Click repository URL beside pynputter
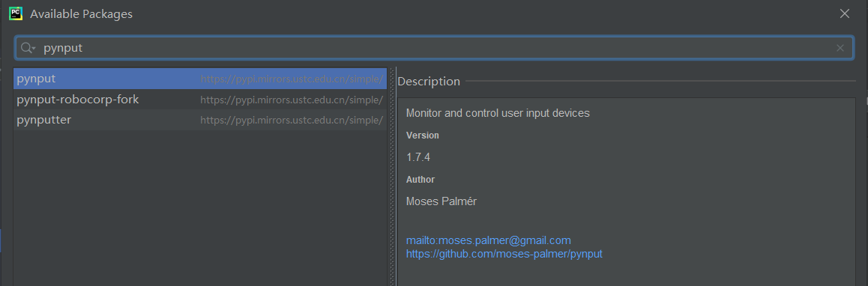The height and width of the screenshot is (286, 868). pyautogui.click(x=291, y=120)
